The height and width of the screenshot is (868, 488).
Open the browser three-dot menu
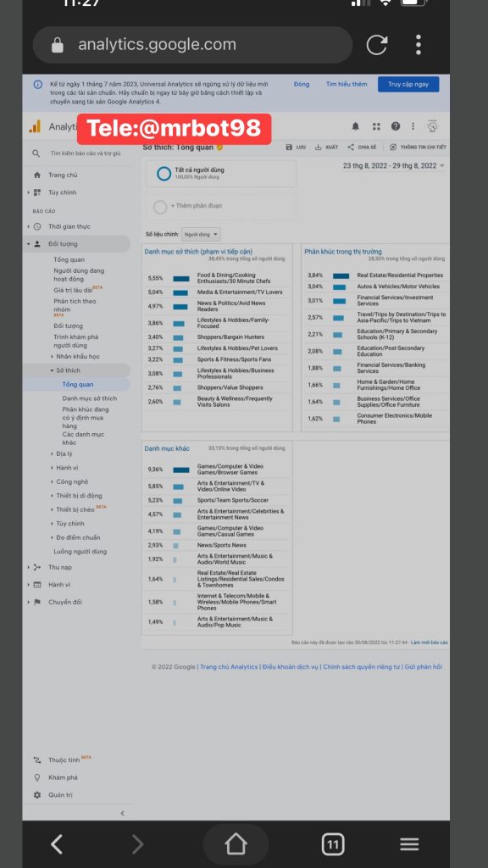[419, 45]
